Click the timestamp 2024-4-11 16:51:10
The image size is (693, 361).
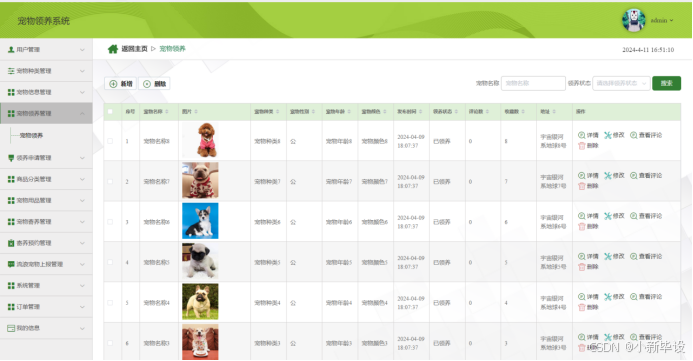pos(648,50)
